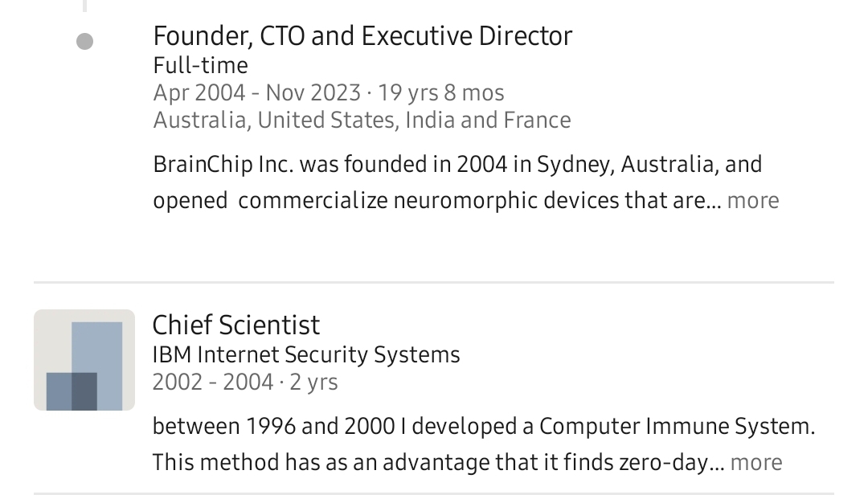The width and height of the screenshot is (868, 499).
Task: Select the 'Australia, United States, India and France' location
Action: 362,120
